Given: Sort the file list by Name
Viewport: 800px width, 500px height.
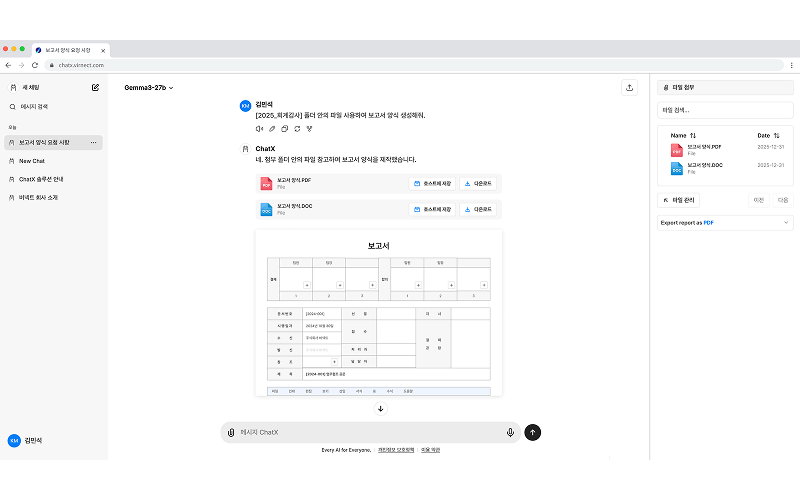Looking at the screenshot, I should tap(682, 135).
